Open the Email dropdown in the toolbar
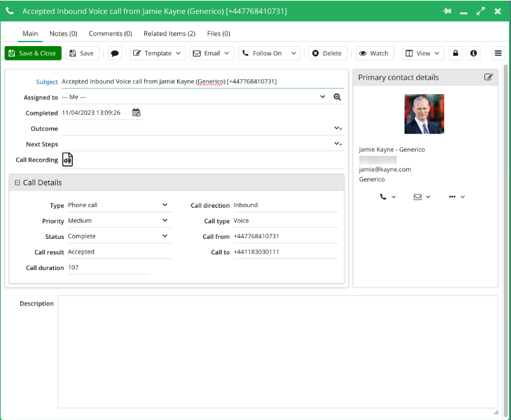Viewport: 511px width, 420px height. tap(212, 53)
